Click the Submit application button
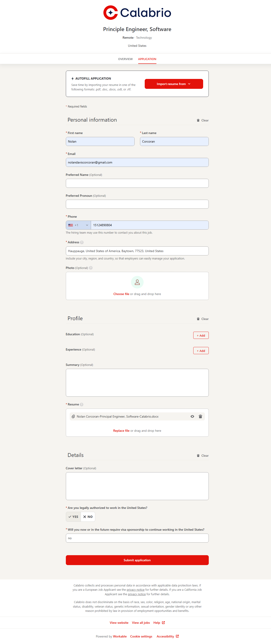Screen dimensions: 271x644 pos(137,560)
